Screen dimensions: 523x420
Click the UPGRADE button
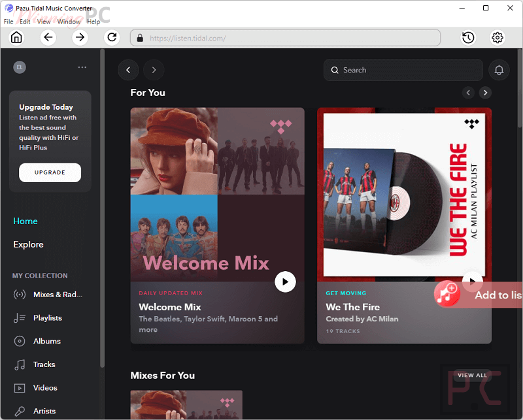pyautogui.click(x=50, y=172)
